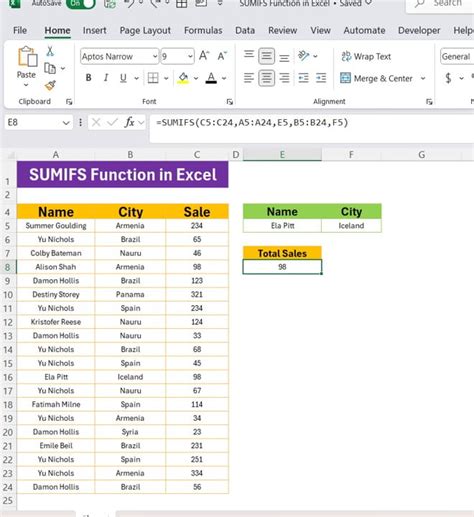The height and width of the screenshot is (517, 474).
Task: Open Clipboard dialog launcher
Action: pos(69,102)
